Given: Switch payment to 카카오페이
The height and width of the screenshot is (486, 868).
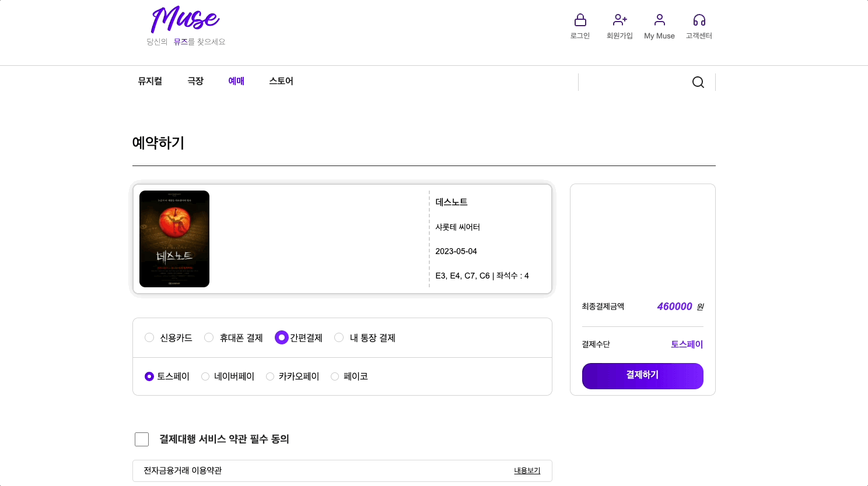Looking at the screenshot, I should click(x=270, y=376).
